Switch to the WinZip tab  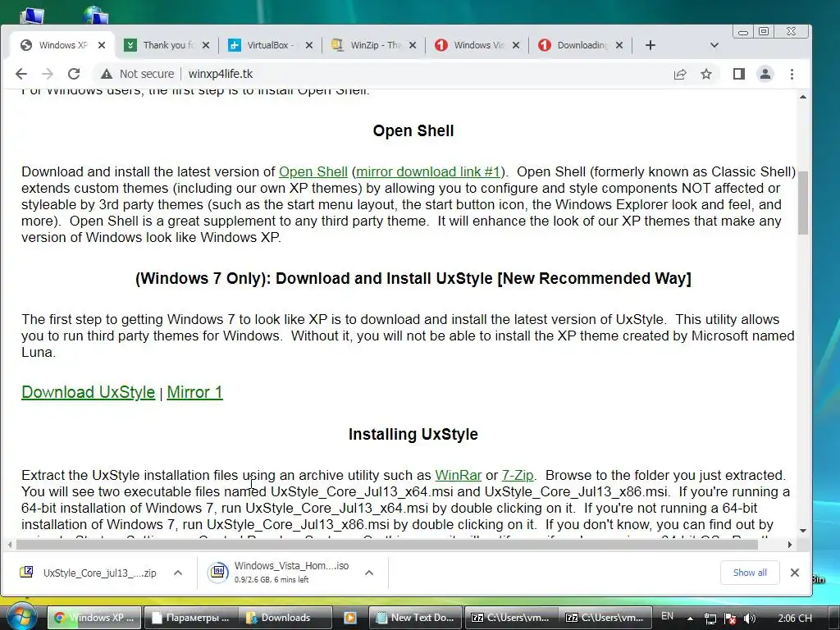[373, 46]
